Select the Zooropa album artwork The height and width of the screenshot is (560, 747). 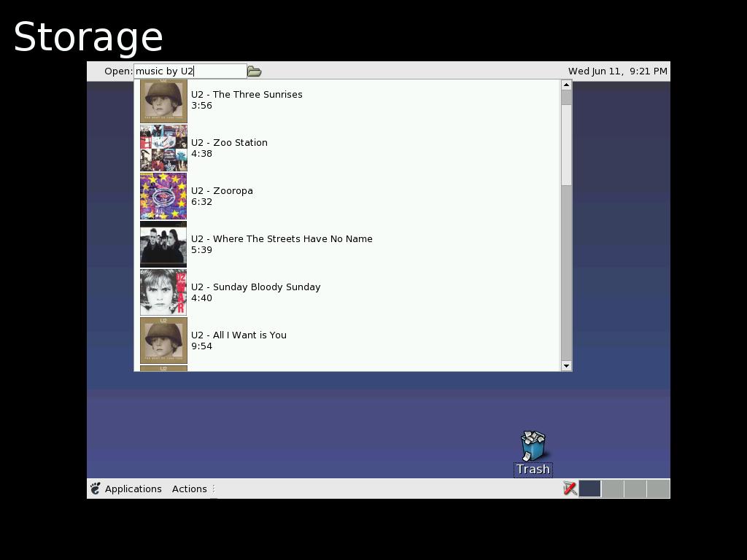(163, 196)
